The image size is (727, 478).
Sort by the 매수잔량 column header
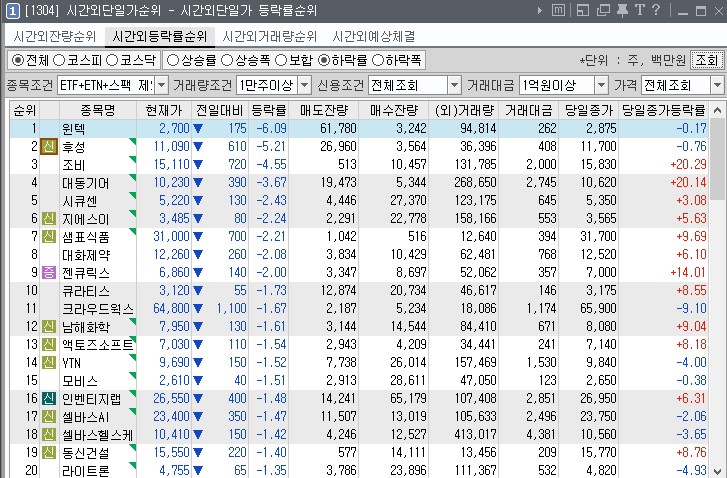(x=394, y=110)
